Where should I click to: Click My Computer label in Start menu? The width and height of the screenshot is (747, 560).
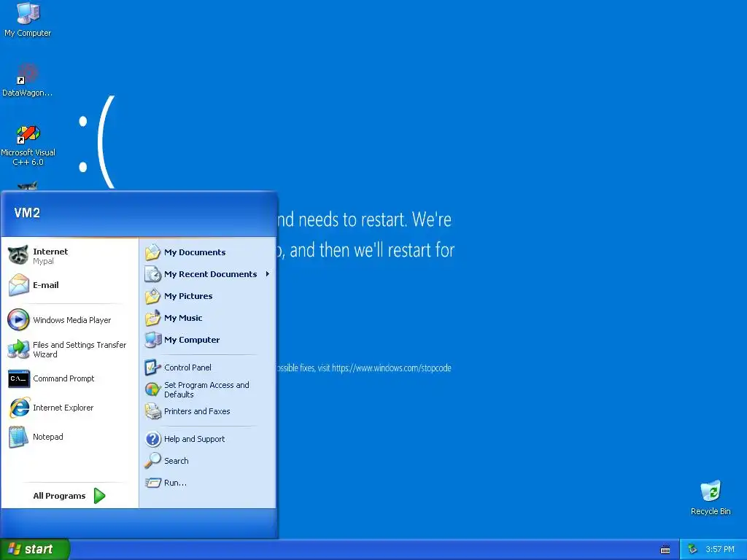pos(192,340)
